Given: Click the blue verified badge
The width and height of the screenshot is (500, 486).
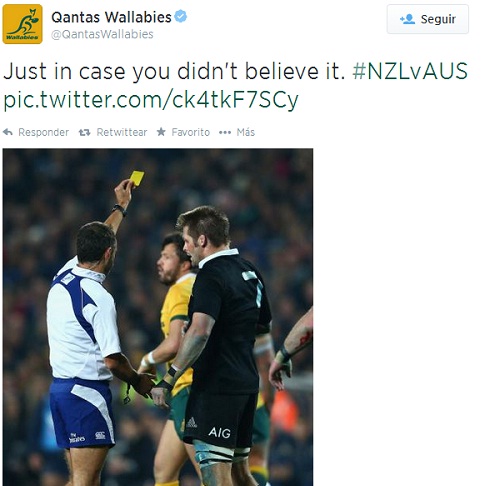Looking at the screenshot, I should 181,16.
